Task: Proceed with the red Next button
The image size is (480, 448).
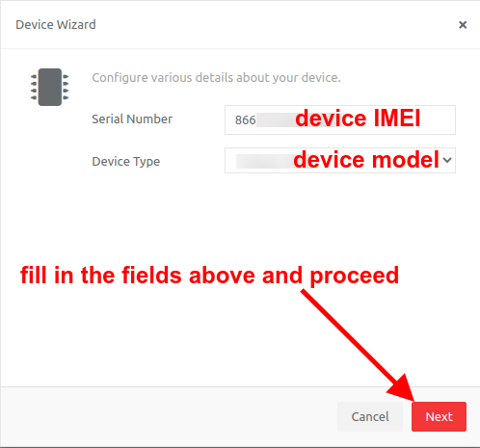Action: click(x=439, y=416)
